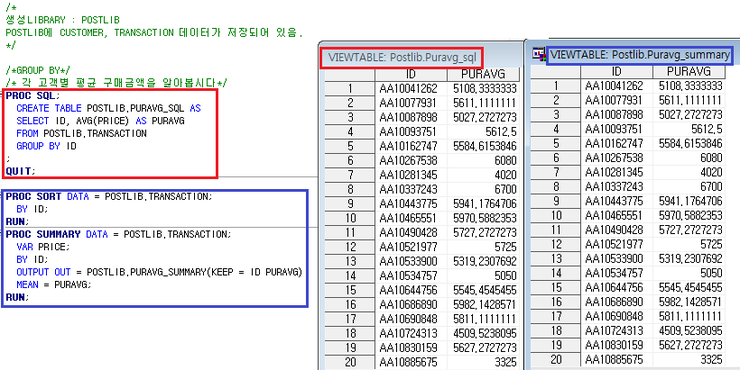Viewport: 740px width, 370px height.
Task: Click the top-left corner cell of Puravg_sql grid
Action: click(350, 75)
